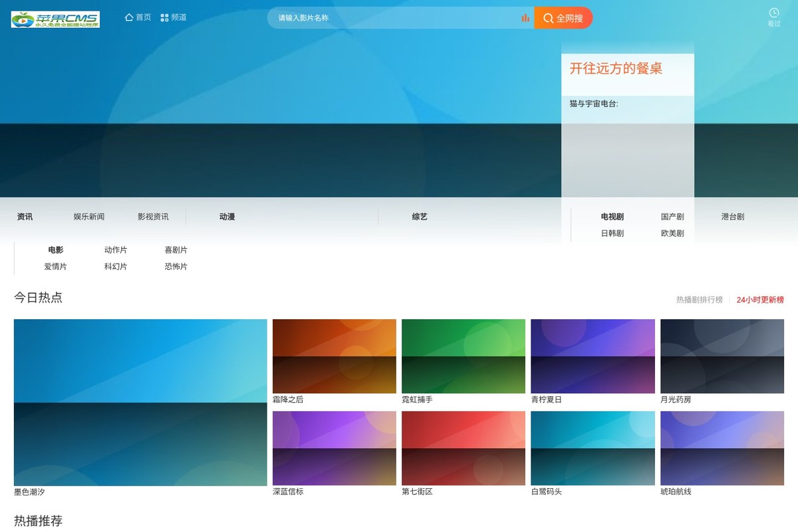This screenshot has height=532, width=798.
Task: Browse 港台剧 shows
Action: tap(733, 217)
